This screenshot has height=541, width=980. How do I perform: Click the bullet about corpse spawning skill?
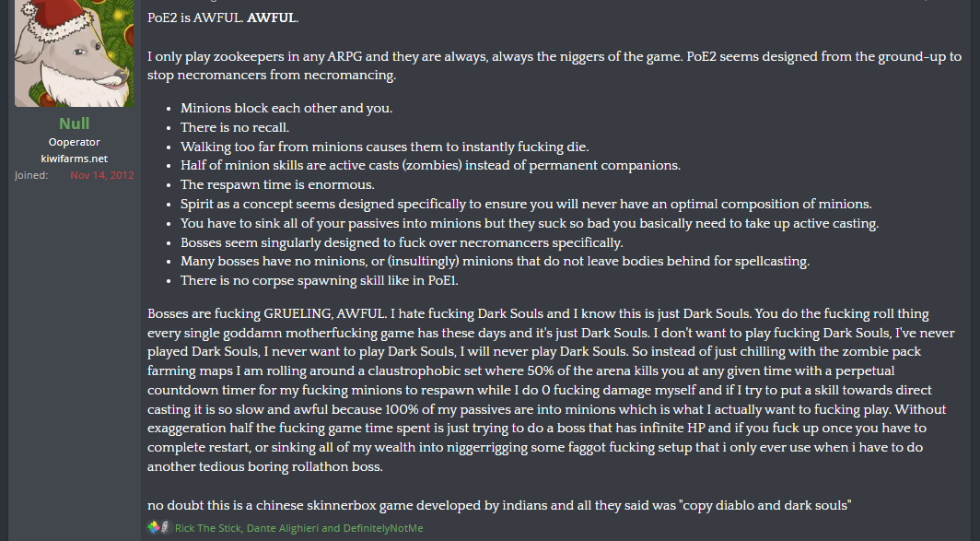point(320,280)
